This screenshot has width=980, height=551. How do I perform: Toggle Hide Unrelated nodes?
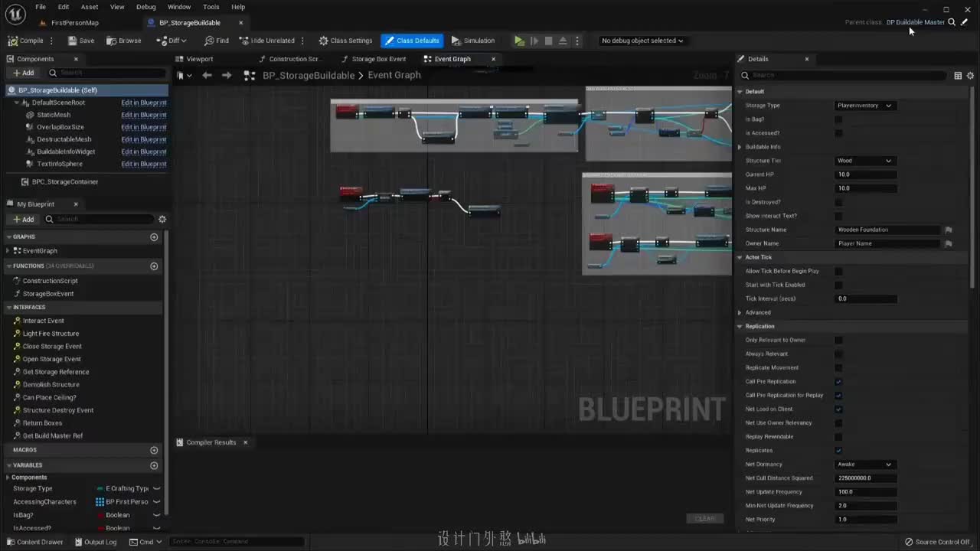tap(266, 41)
